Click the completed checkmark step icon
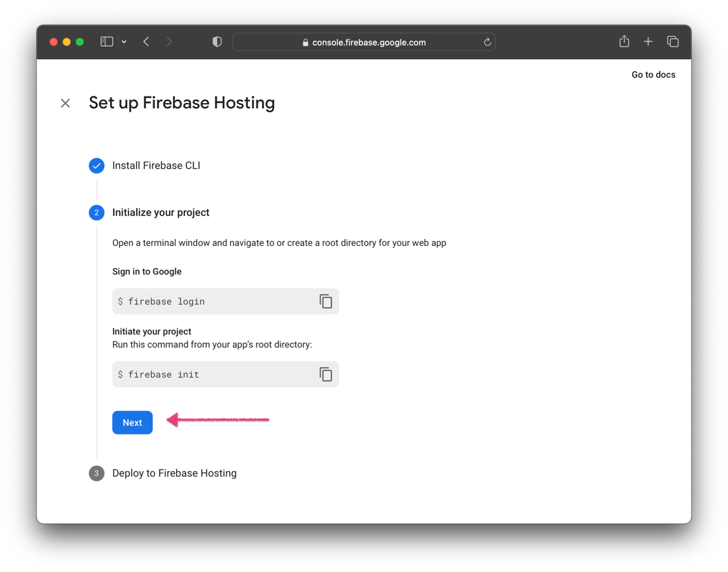The width and height of the screenshot is (728, 572). point(97,166)
